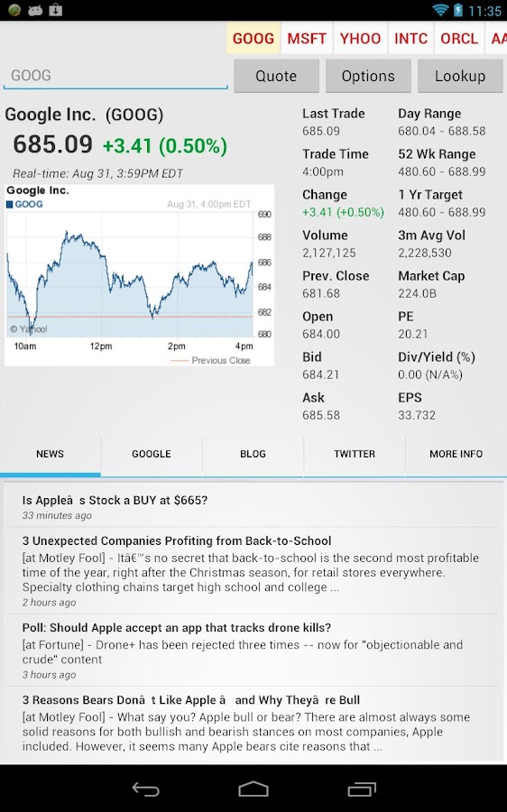
Task: Open the MORE INFO tab
Action: point(456,454)
